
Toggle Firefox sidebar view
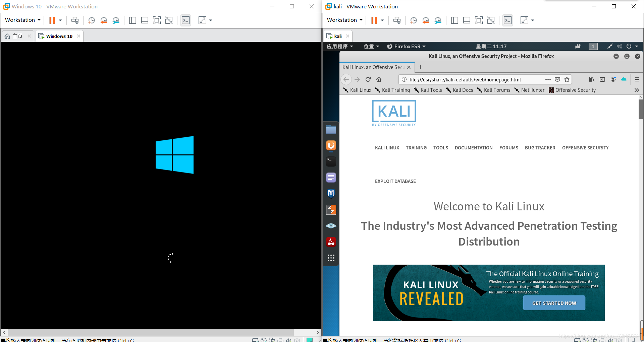[x=602, y=79]
